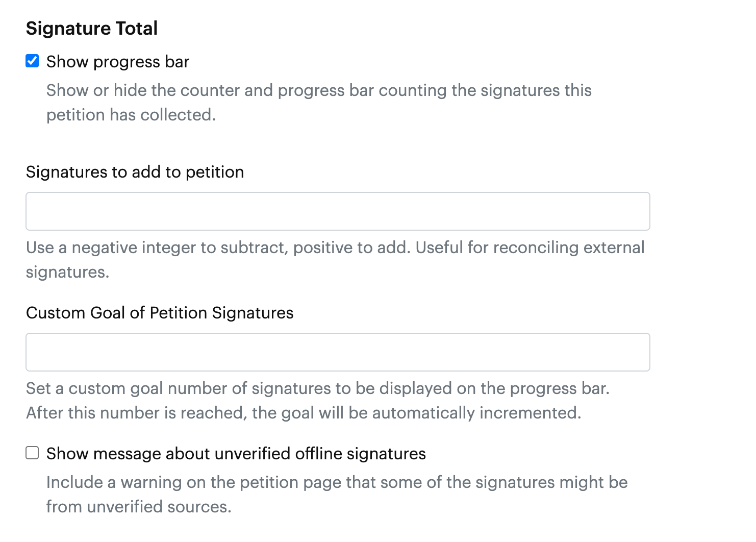The height and width of the screenshot is (542, 756).
Task: Click the 'Use a negative integer to subtract' hint
Action: pos(335,248)
